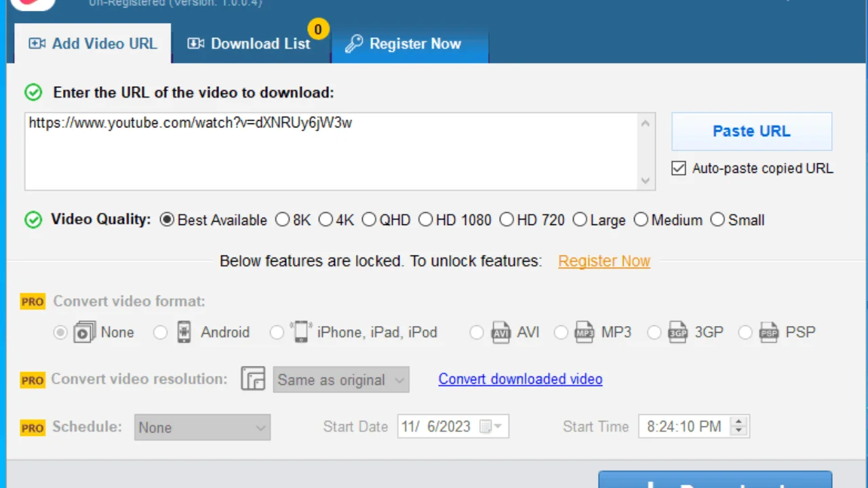The image size is (868, 488).
Task: Select AVI convert format radio
Action: [477, 333]
